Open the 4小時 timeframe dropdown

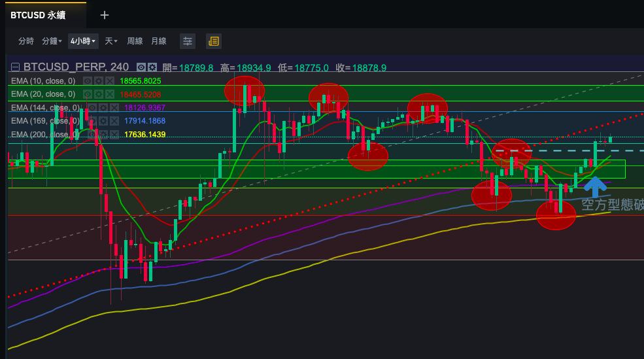pos(83,41)
